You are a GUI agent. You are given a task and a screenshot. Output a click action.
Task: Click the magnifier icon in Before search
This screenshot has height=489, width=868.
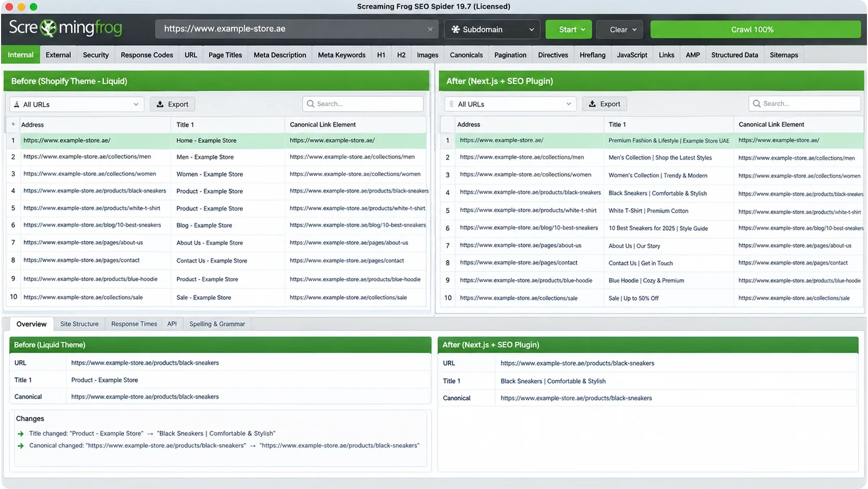tap(310, 104)
